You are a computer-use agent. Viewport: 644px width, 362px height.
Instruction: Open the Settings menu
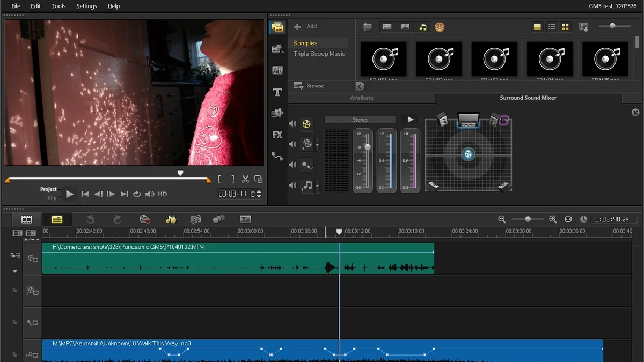(86, 6)
